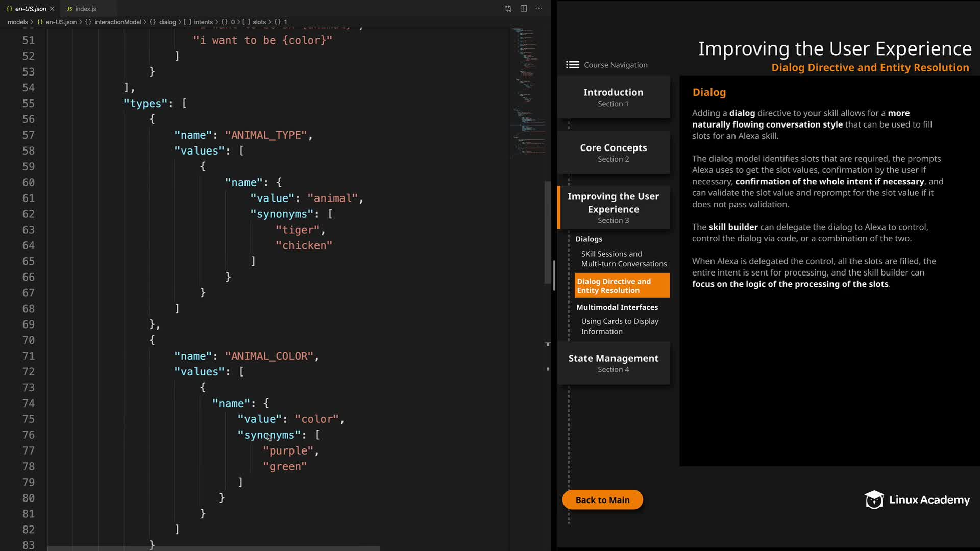The height and width of the screenshot is (551, 980).
Task: Expand the Introduction Section 1 card
Action: pos(613,97)
